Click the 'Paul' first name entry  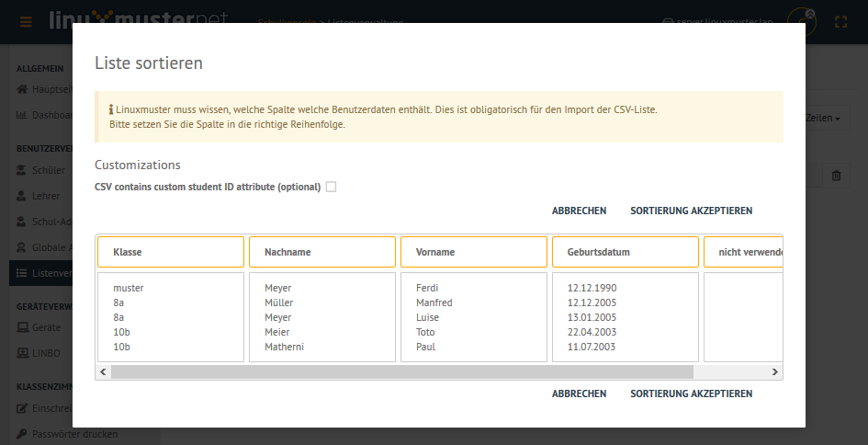tap(425, 347)
